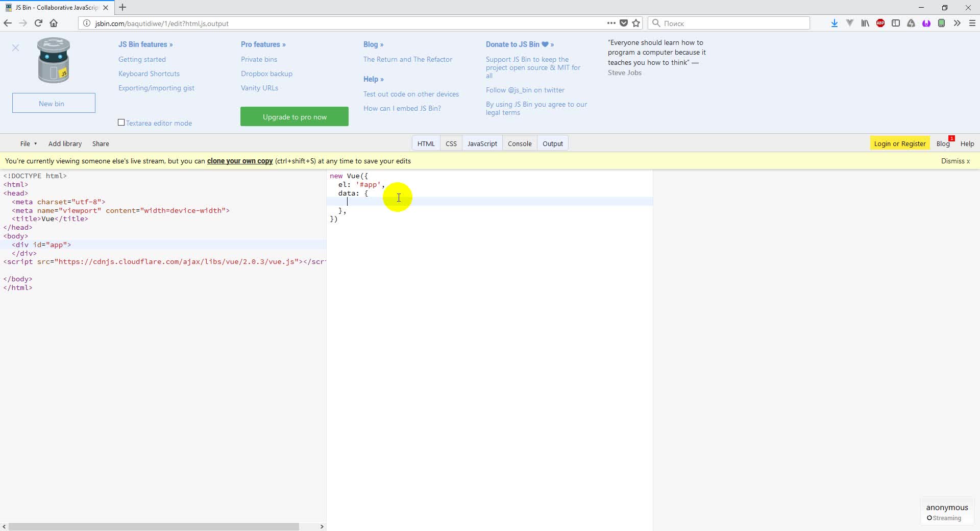This screenshot has width=980, height=531.
Task: Toggle the Console panel tab
Action: click(520, 143)
